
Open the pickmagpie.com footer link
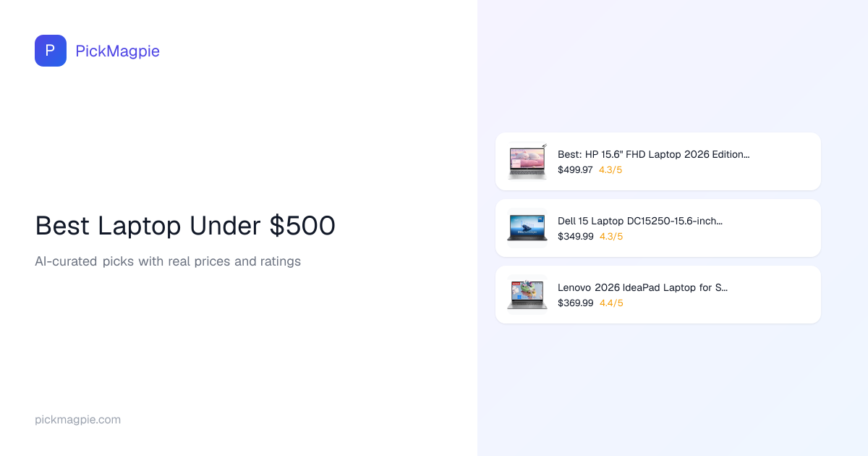[x=77, y=420]
